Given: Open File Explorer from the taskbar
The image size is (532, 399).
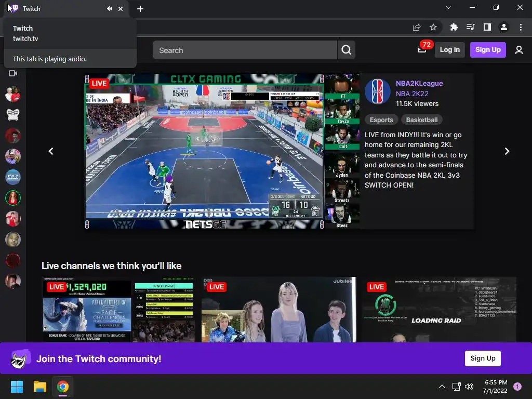Looking at the screenshot, I should 39,387.
